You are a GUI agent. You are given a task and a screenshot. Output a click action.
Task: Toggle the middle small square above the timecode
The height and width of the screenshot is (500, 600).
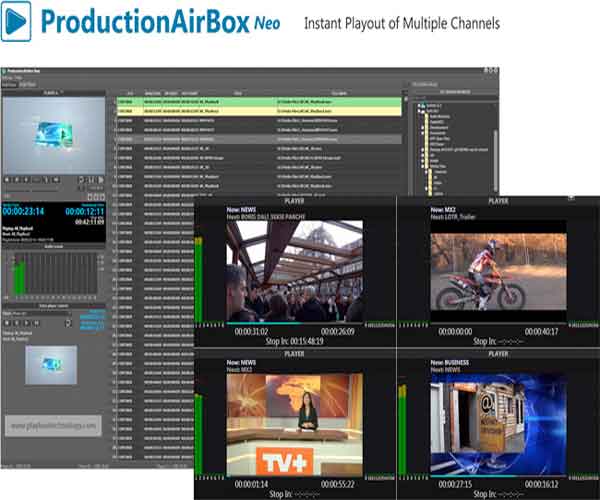96,197
